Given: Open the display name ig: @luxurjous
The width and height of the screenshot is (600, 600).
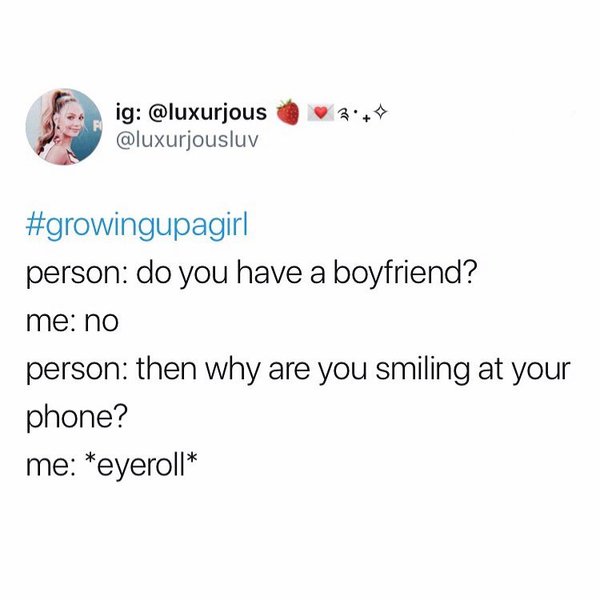Looking at the screenshot, I should point(191,113).
